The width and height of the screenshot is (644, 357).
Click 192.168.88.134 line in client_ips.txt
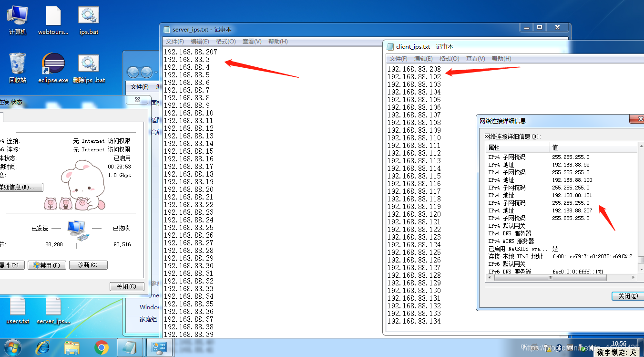click(414, 321)
